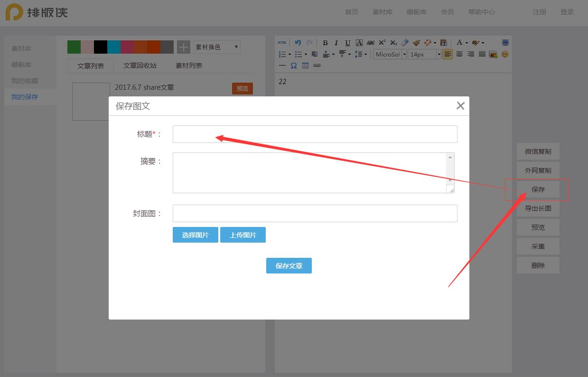This screenshot has height=377, width=588.
Task: Insert an emoticon
Action: 504,54
